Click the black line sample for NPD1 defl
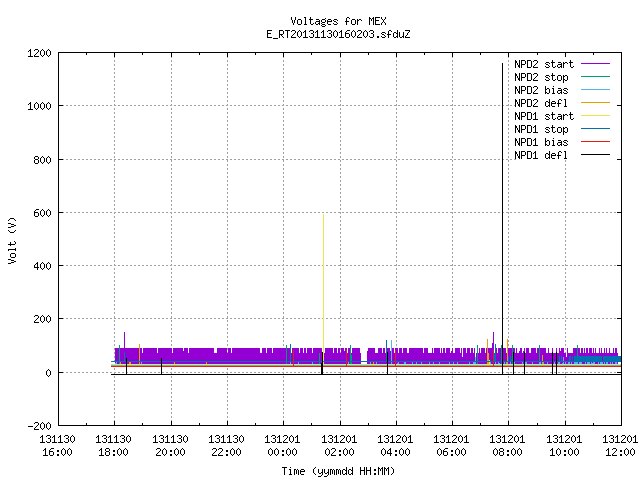The width and height of the screenshot is (640, 480). coord(596,155)
